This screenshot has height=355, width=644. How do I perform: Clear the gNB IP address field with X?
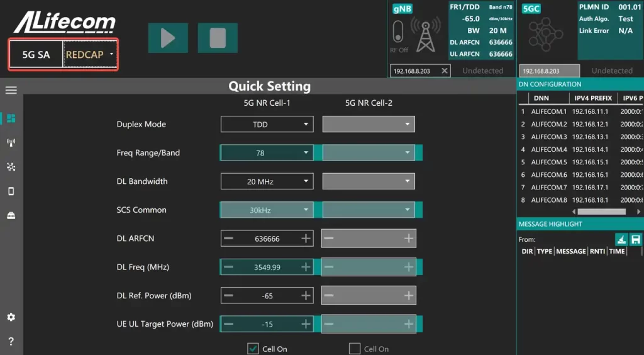[445, 71]
